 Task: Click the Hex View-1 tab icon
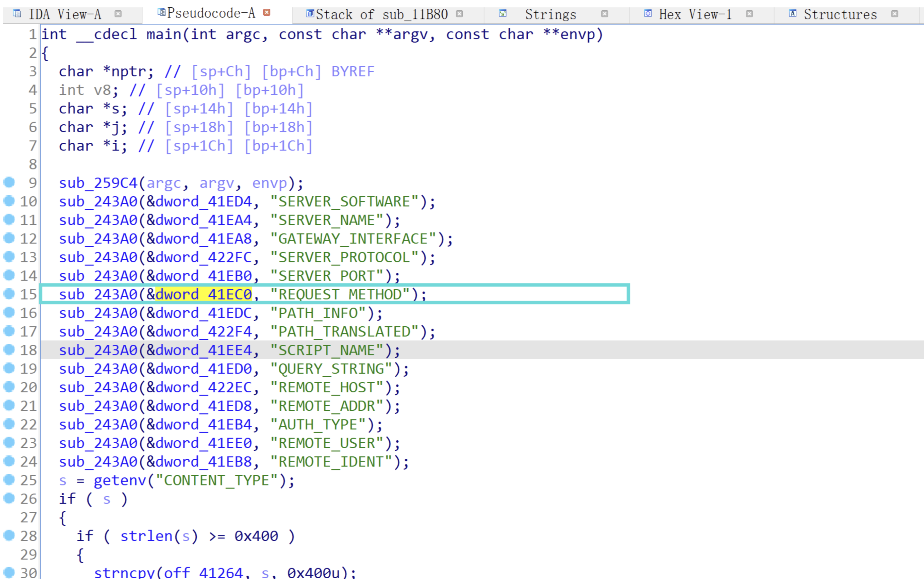point(648,13)
